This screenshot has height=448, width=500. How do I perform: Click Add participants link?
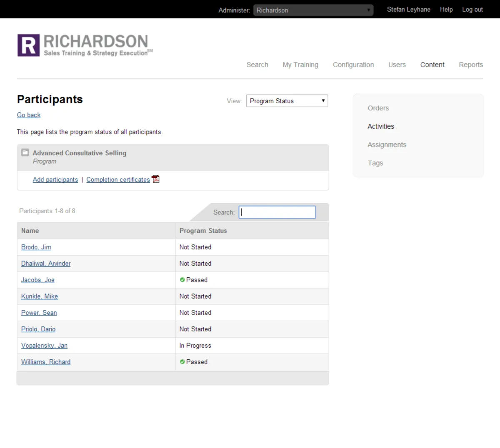[55, 179]
